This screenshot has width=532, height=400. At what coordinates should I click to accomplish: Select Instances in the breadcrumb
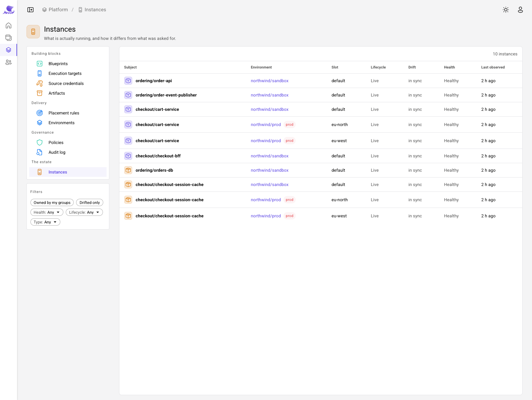92,10
